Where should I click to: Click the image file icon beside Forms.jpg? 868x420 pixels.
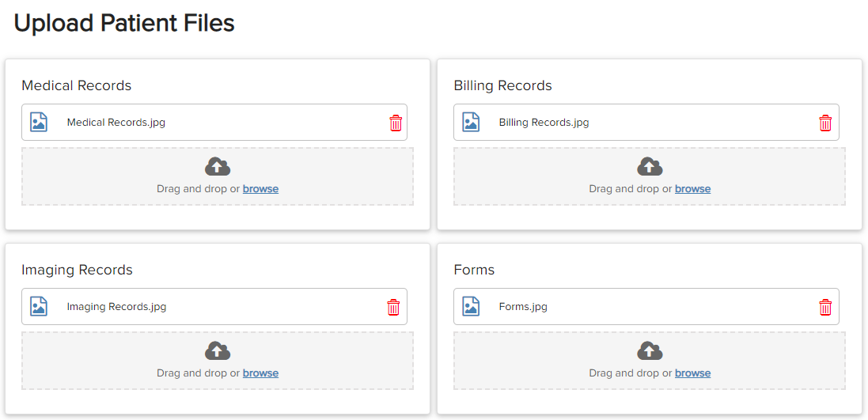click(471, 307)
